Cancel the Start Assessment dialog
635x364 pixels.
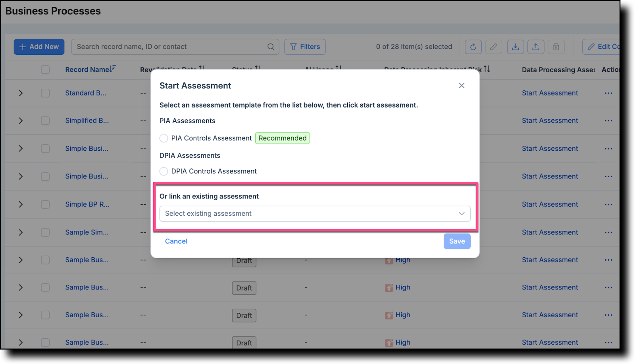[x=176, y=241]
